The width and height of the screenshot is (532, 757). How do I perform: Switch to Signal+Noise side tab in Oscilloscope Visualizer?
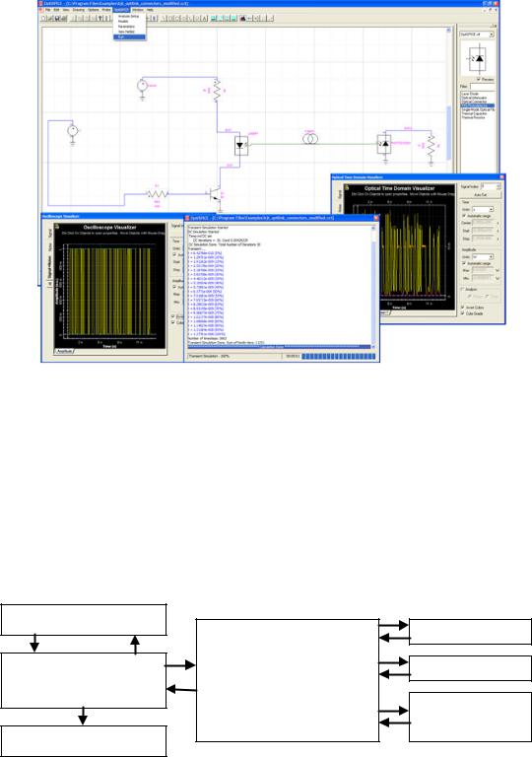point(49,267)
